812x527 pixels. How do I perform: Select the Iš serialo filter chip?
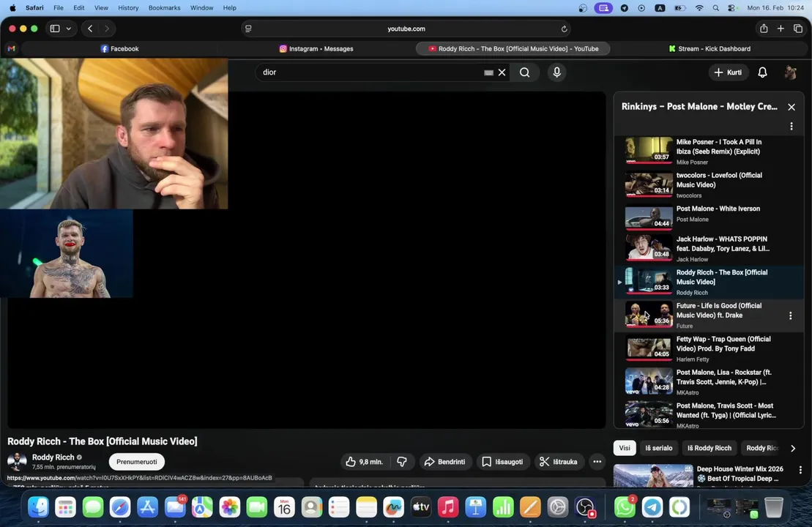click(x=659, y=448)
